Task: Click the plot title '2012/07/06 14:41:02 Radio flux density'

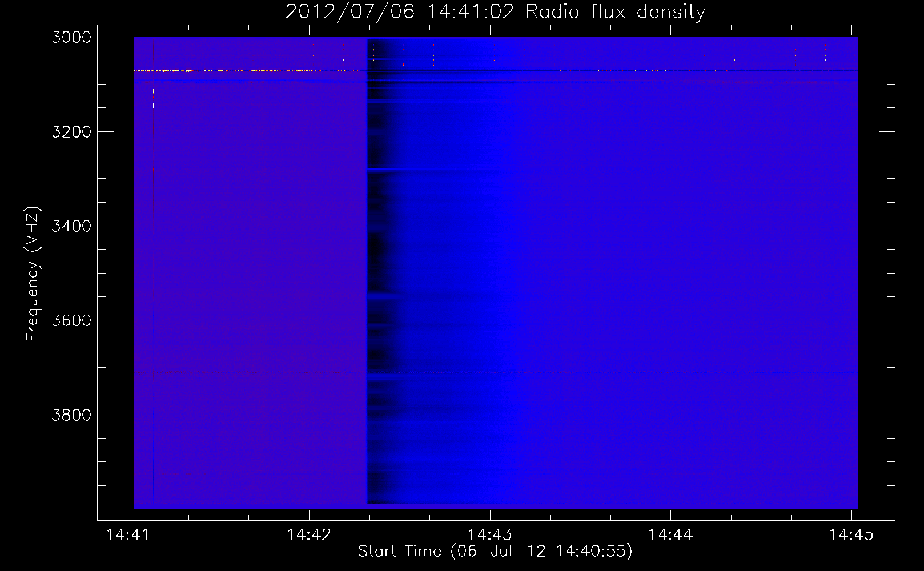Action: (495, 12)
